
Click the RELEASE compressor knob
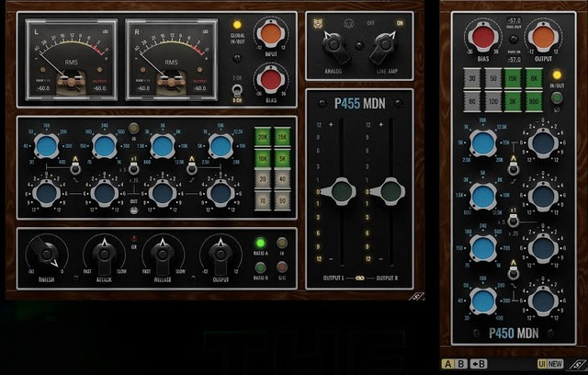163,255
